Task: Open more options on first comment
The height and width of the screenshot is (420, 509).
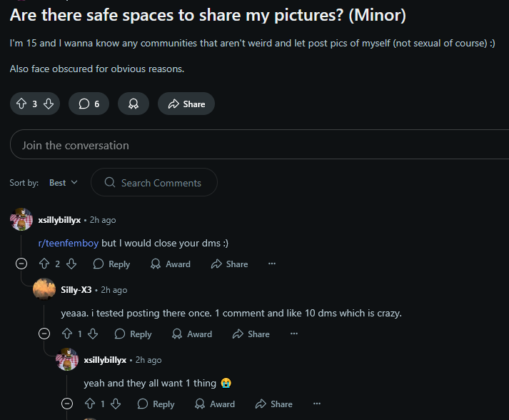Action: [x=271, y=264]
